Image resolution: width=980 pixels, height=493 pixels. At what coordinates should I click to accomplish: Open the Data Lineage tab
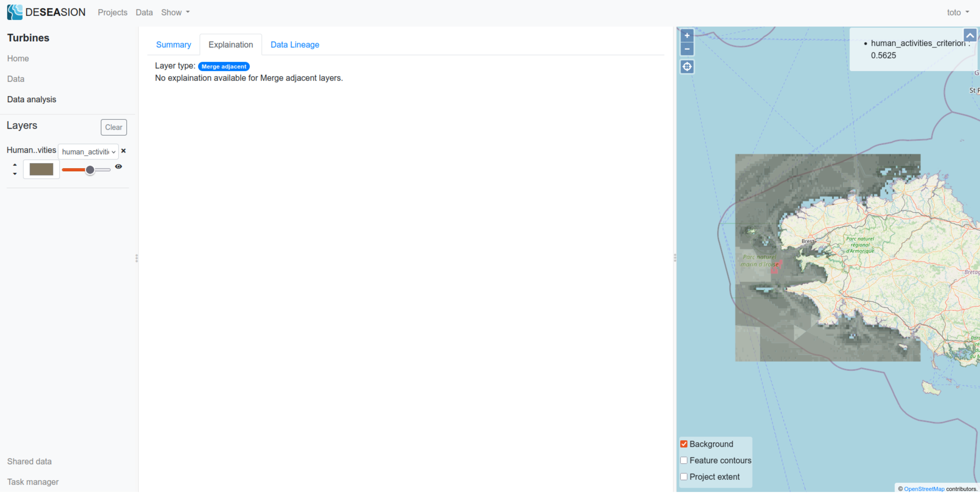(x=294, y=44)
